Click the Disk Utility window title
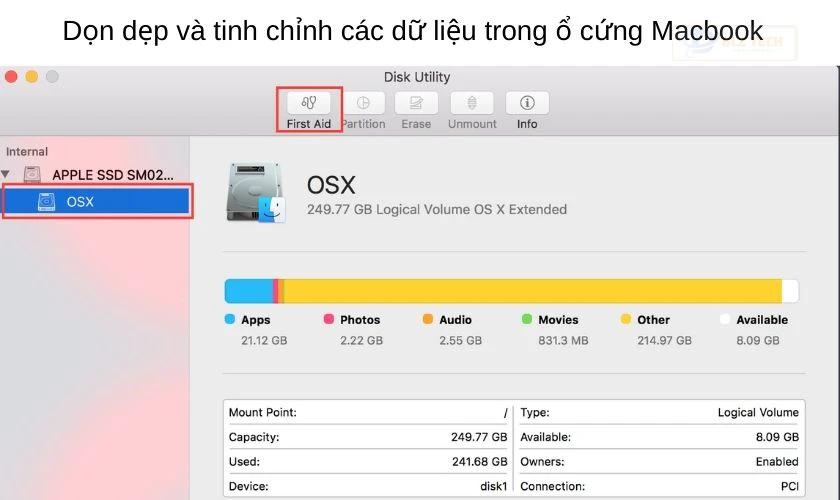Viewport: 840px width, 500px height. [x=417, y=77]
